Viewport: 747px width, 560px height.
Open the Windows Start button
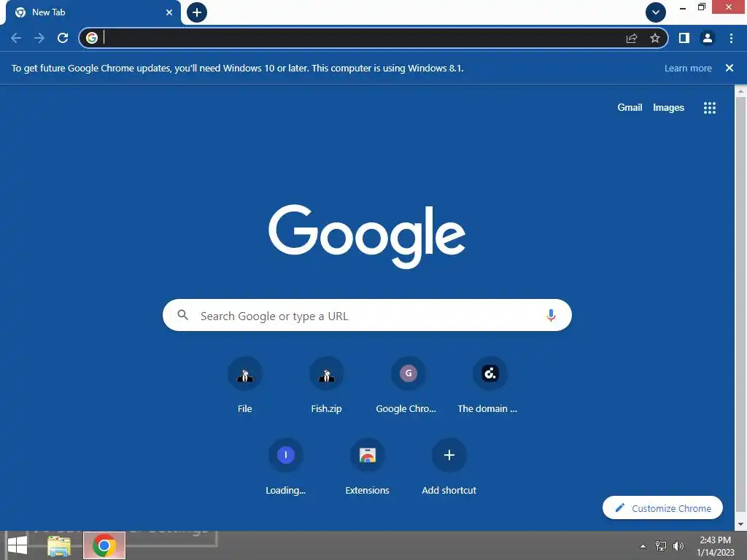pos(18,545)
